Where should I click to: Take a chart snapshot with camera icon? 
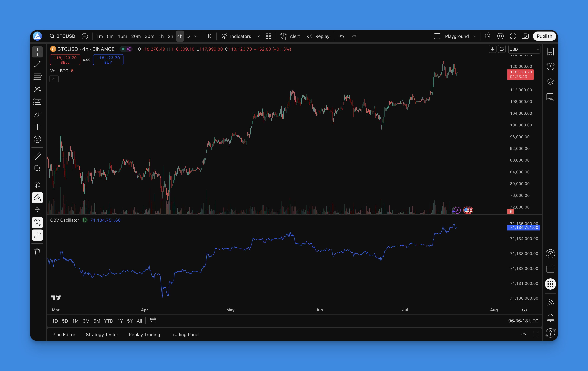tap(525, 36)
